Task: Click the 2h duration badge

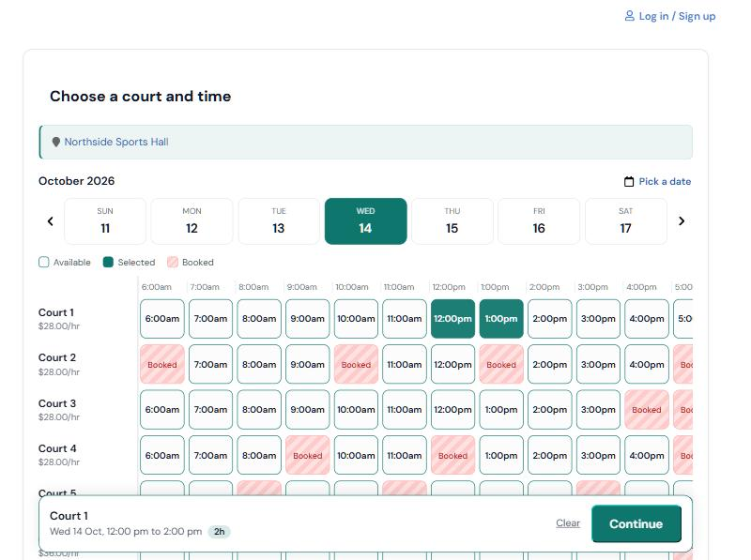Action: (x=220, y=532)
